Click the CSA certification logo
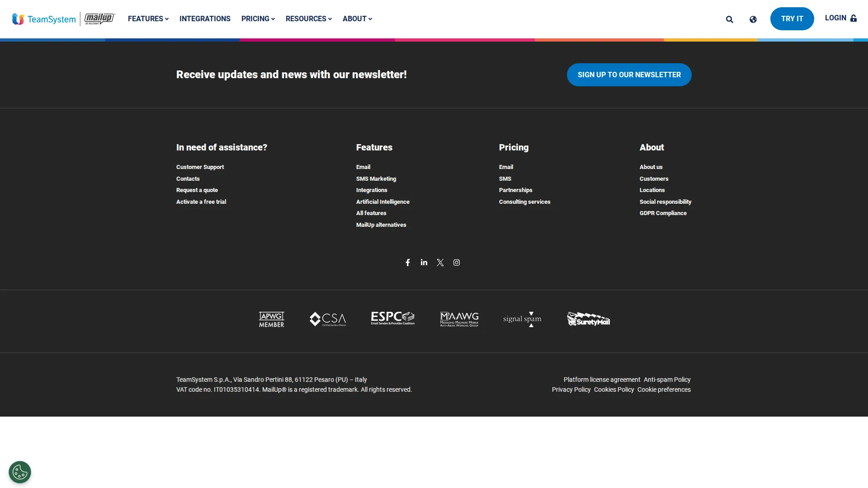The height and width of the screenshot is (488, 868). [x=328, y=319]
